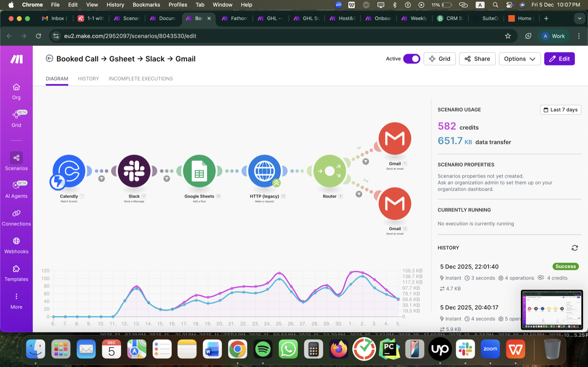Click the filter icon on the 1st router route
Image resolution: width=588 pixels, height=367 pixels.
tap(366, 161)
